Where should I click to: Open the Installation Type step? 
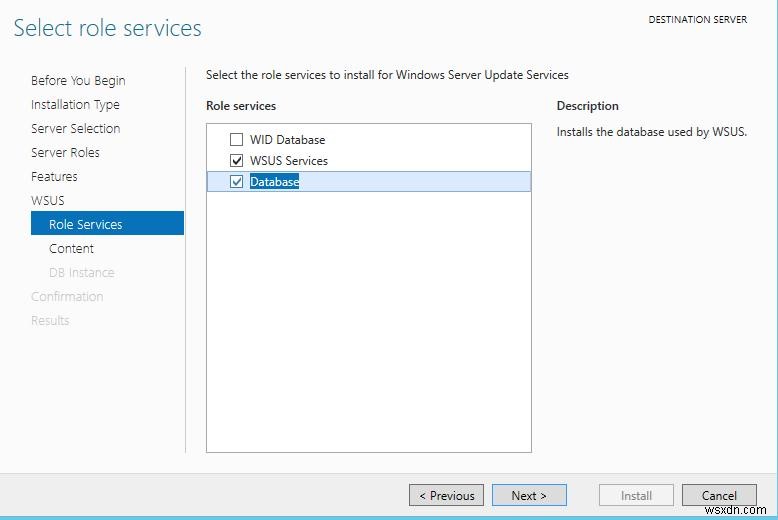(75, 105)
